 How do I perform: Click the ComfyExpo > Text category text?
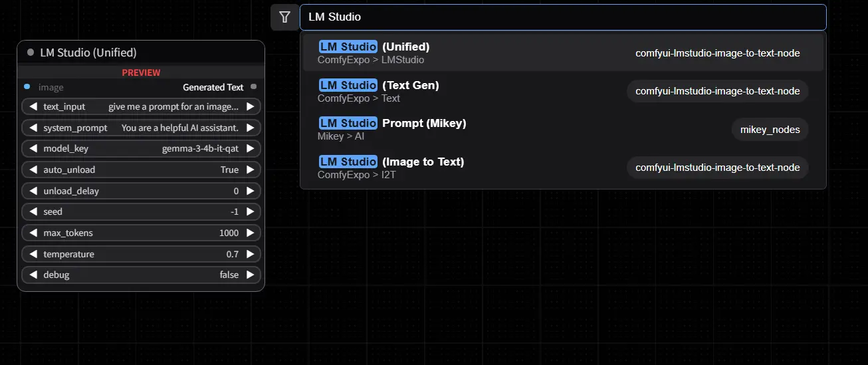(359, 98)
